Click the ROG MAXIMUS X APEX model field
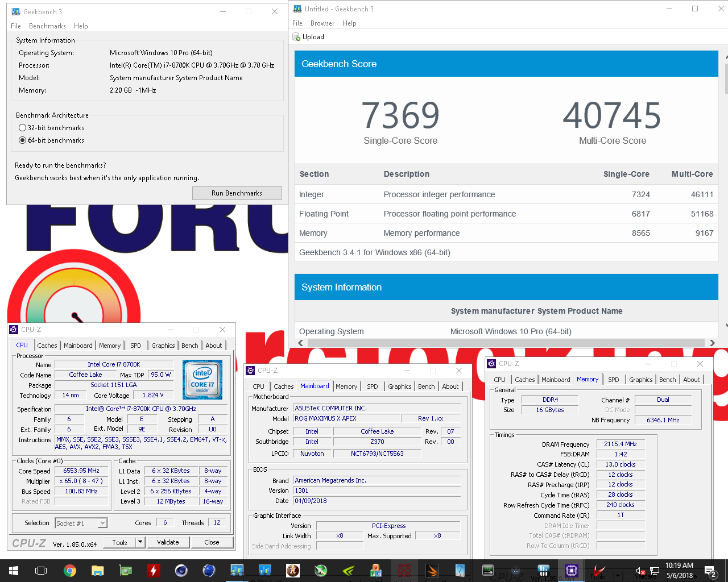This screenshot has width=728, height=582. coord(346,418)
